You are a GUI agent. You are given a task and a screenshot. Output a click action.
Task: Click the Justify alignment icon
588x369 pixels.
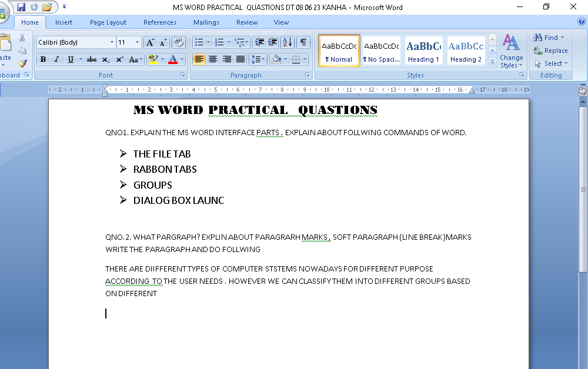click(x=240, y=59)
